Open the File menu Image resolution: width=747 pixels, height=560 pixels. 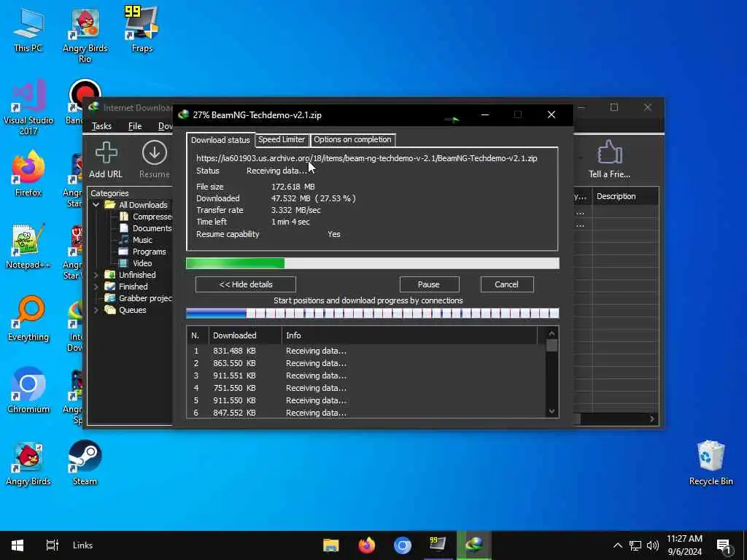[x=135, y=126]
